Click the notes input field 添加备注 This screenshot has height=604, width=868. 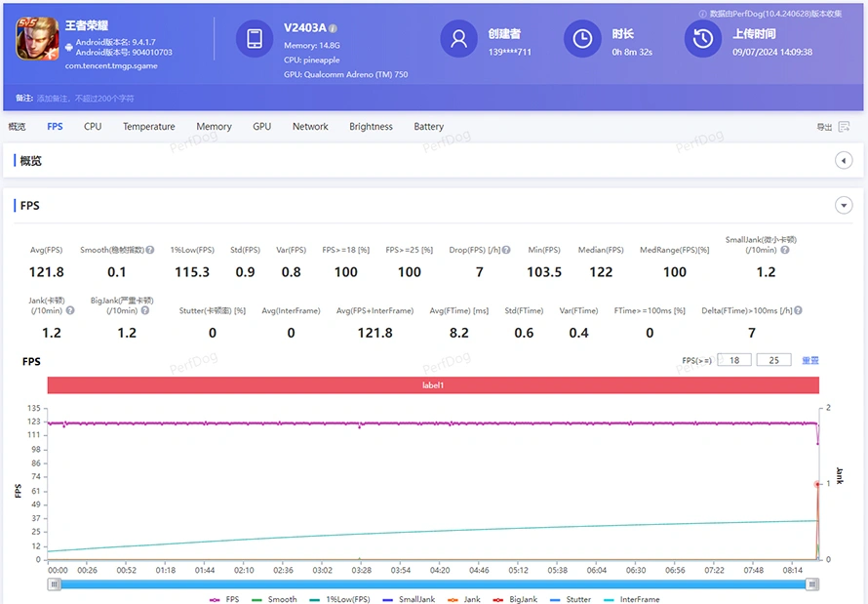[86, 99]
